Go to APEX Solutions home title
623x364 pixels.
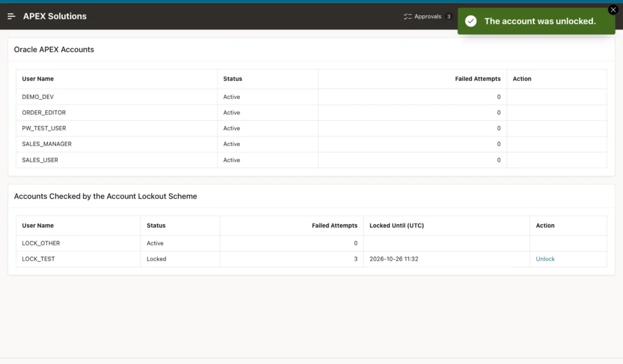(55, 16)
